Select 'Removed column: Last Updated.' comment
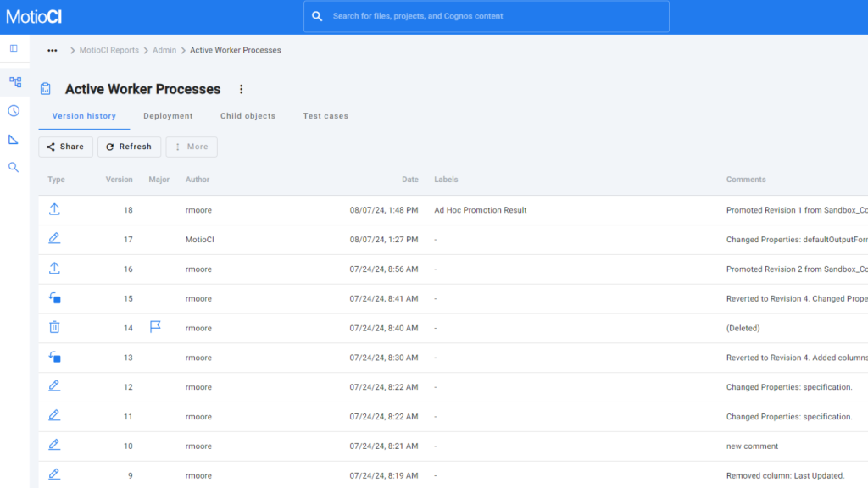The image size is (868, 488). pos(786,476)
